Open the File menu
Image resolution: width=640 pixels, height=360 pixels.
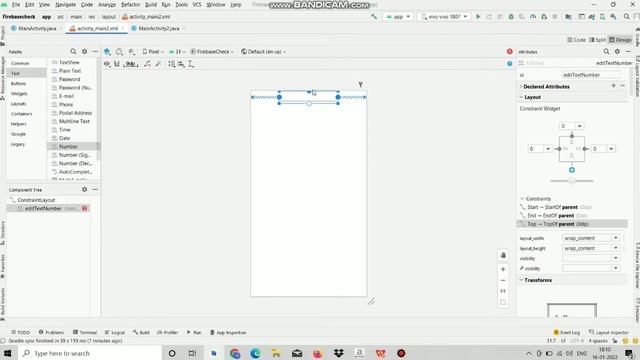pyautogui.click(x=16, y=5)
